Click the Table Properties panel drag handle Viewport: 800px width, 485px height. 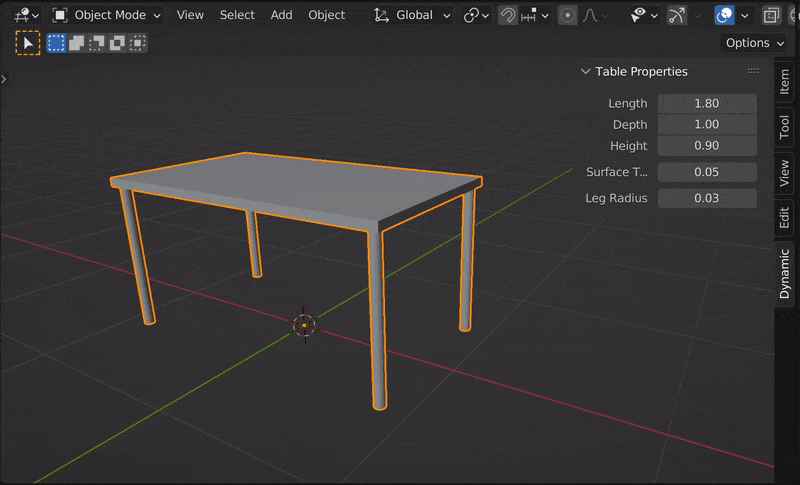point(753,71)
